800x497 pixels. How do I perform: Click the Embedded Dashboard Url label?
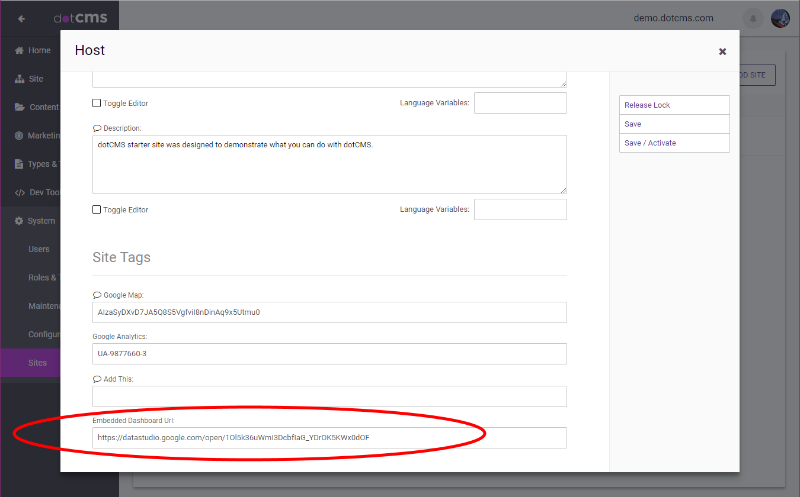tap(133, 420)
